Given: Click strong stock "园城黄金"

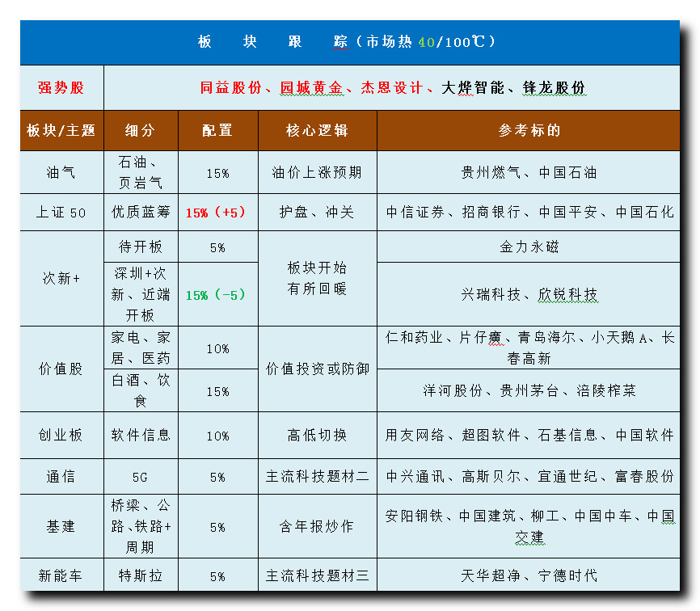Looking at the screenshot, I should (312, 87).
